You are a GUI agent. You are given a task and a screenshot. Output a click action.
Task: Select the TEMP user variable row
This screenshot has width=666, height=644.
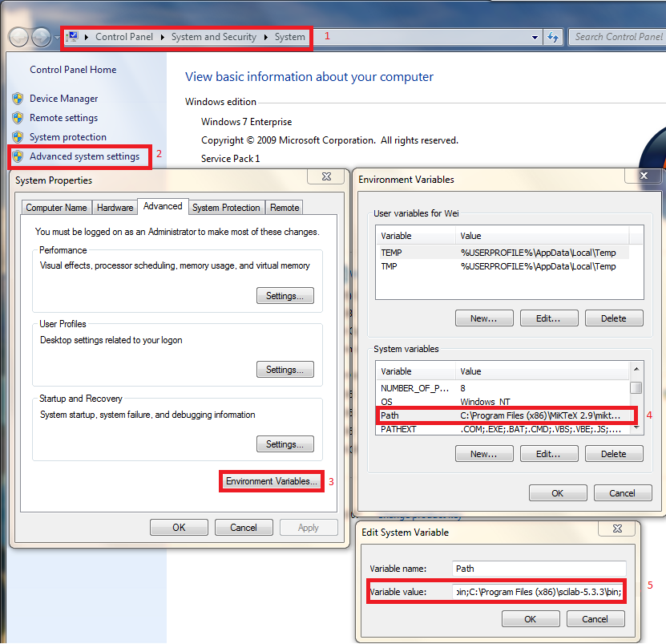tap(503, 253)
